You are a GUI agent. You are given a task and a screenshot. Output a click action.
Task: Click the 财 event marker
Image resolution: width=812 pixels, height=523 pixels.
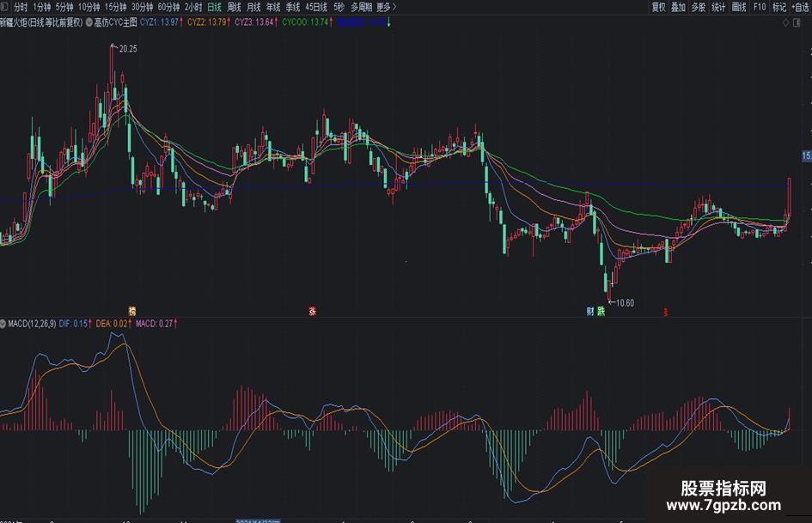[x=590, y=311]
